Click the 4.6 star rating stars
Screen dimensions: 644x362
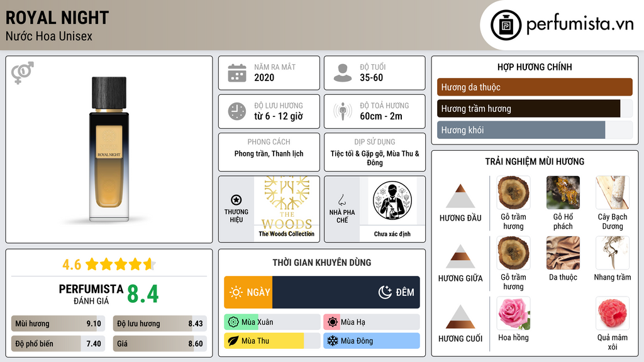pos(120,264)
